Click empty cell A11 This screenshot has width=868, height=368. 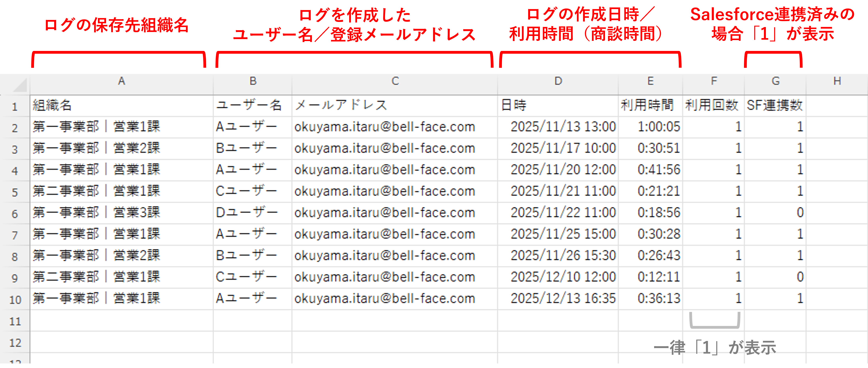click(121, 321)
